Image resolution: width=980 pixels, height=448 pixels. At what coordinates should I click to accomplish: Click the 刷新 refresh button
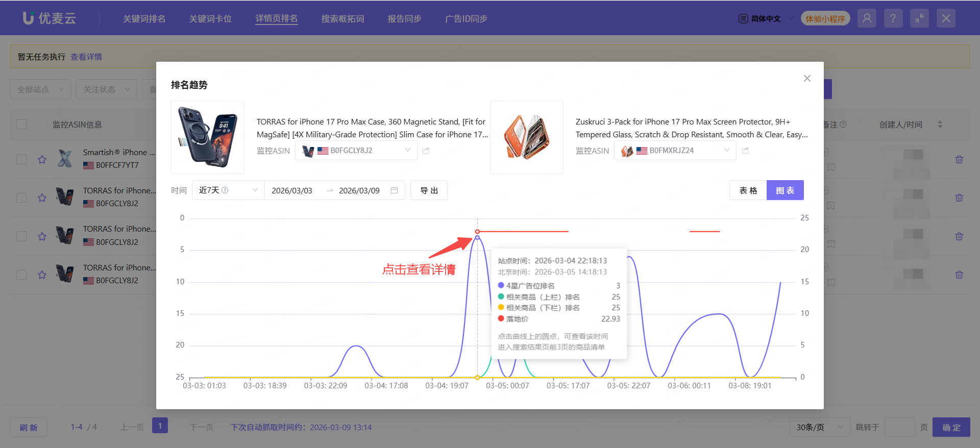[29, 427]
